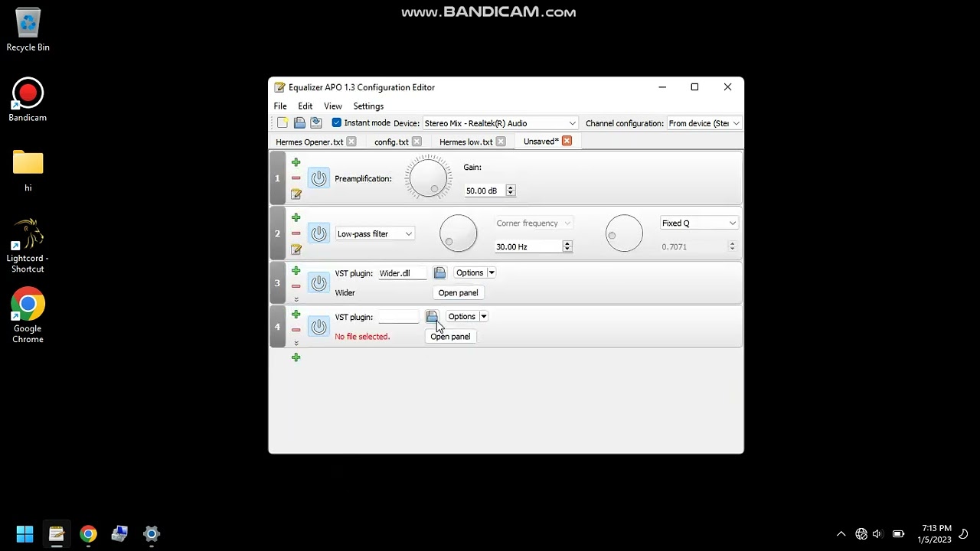Open Corner frequency dropdown
Viewport: 980px width, 551px height.
point(534,223)
